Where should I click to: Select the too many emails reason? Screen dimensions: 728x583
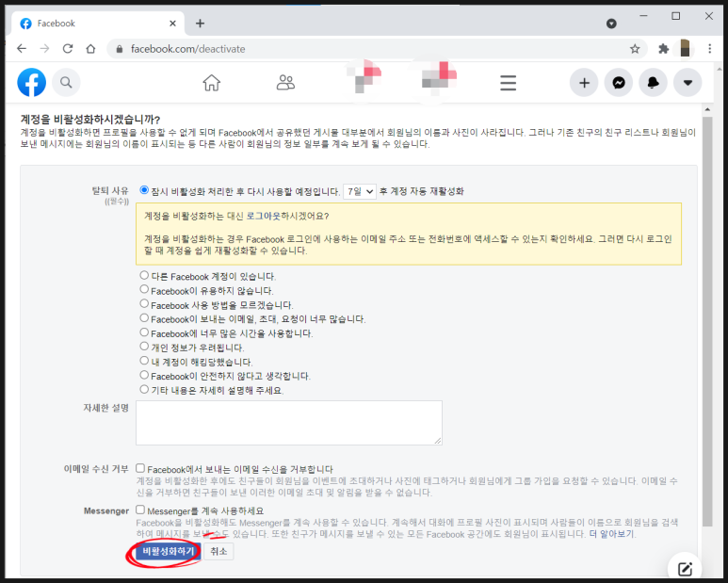[144, 318]
